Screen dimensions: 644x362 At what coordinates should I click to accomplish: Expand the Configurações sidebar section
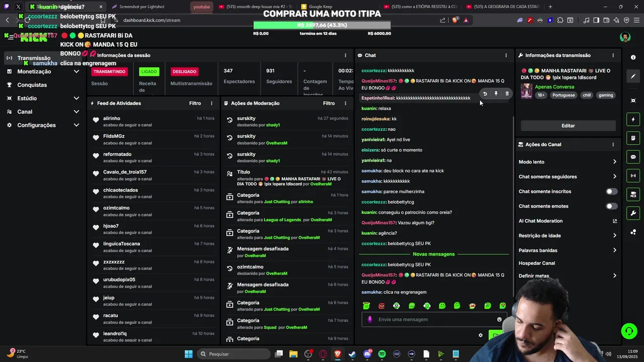tap(76, 125)
